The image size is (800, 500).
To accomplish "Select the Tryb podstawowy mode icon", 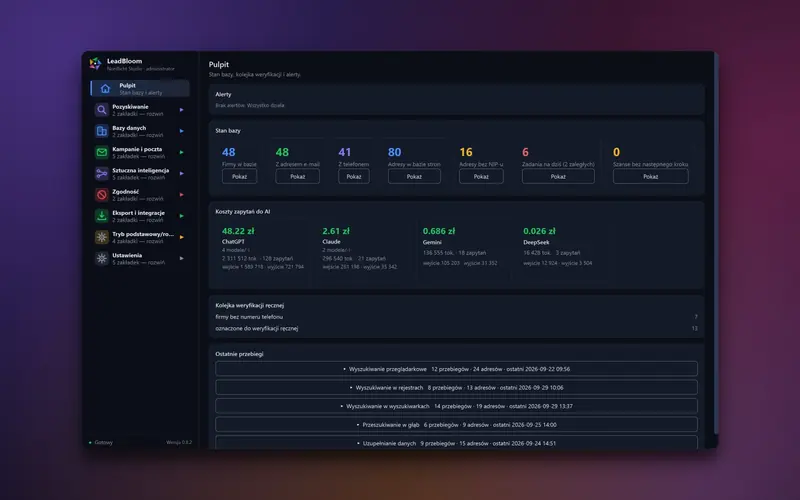I will pos(102,237).
